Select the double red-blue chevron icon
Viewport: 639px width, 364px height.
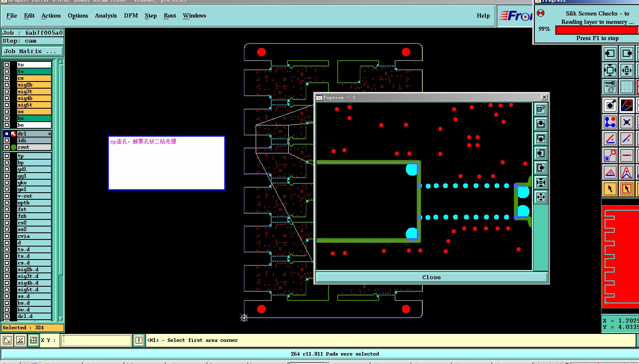[627, 172]
